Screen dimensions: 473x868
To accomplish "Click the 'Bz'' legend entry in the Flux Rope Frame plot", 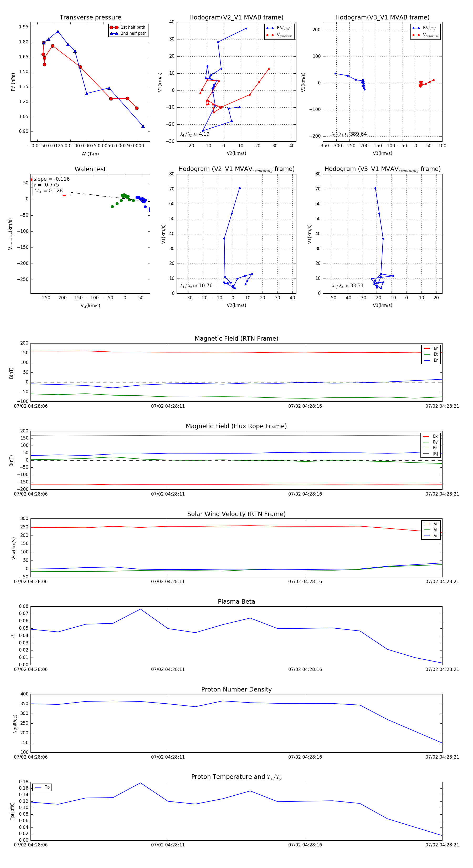I will (x=431, y=448).
